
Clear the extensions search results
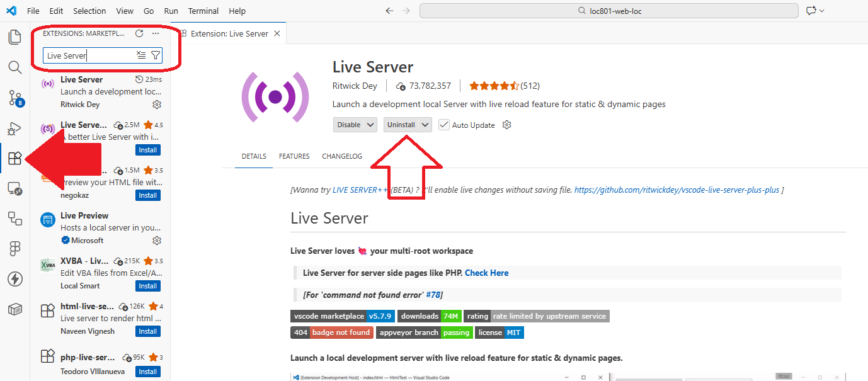pyautogui.click(x=141, y=55)
